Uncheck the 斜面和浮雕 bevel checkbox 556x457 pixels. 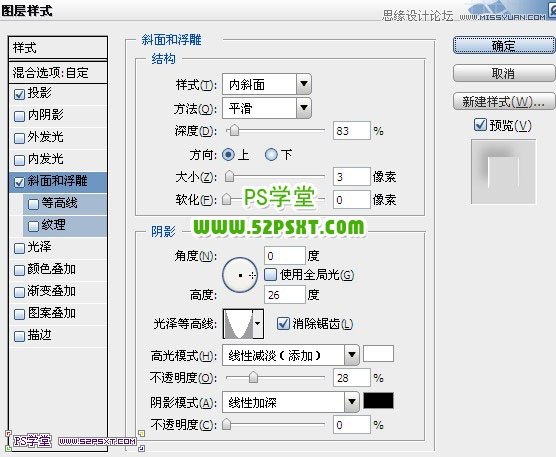coord(19,182)
